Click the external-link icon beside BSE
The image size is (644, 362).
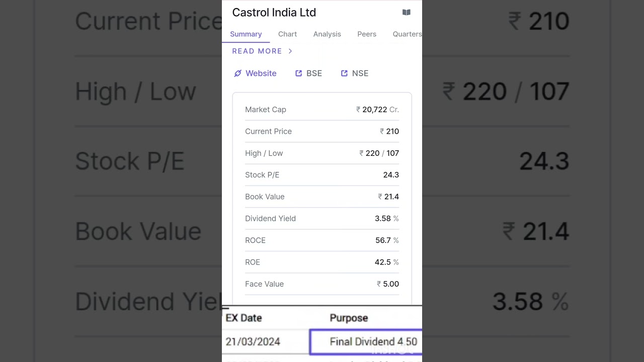click(298, 73)
